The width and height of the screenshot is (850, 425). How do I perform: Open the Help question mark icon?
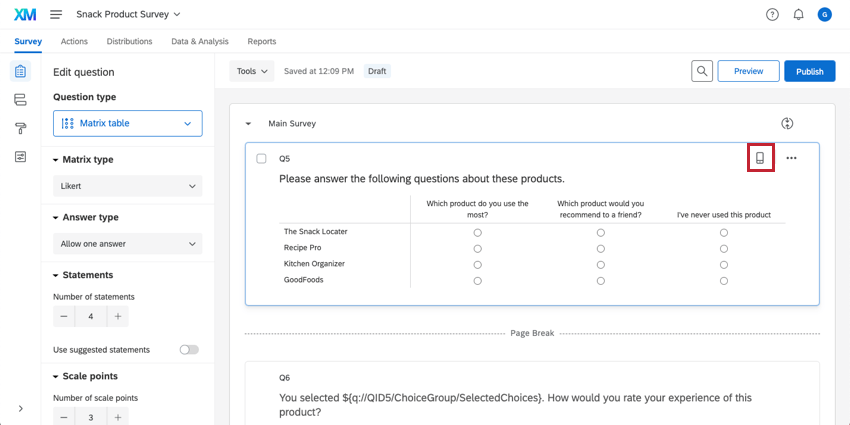pos(772,15)
